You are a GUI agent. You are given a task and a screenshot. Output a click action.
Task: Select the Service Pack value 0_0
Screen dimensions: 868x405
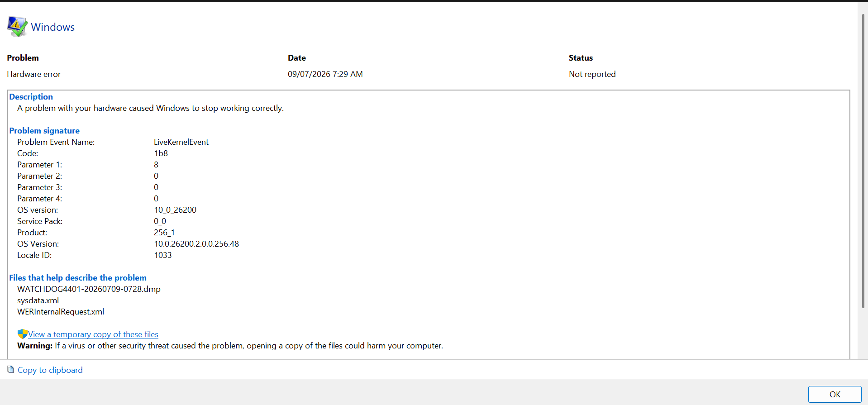(160, 221)
